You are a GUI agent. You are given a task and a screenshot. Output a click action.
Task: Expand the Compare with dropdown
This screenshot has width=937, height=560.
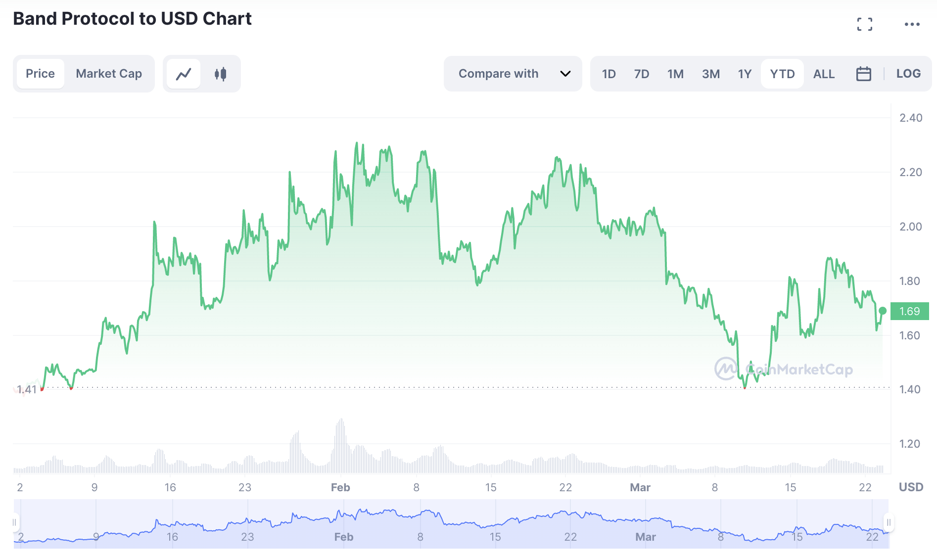click(x=498, y=74)
